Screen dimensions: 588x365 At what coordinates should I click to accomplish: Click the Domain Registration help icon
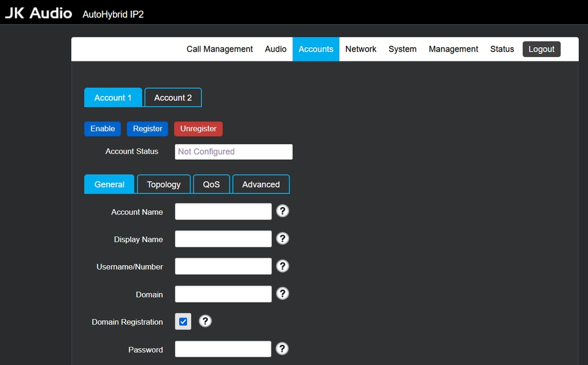pos(205,321)
